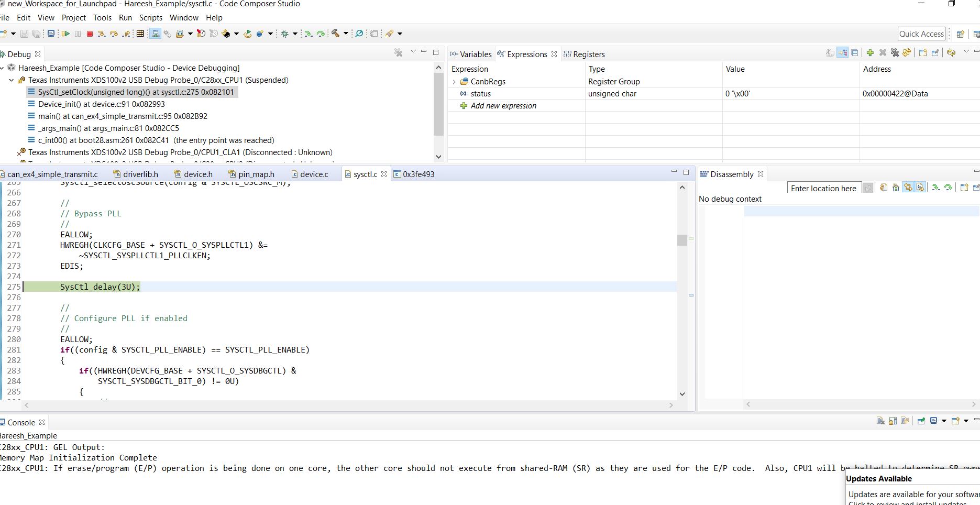Add new expression with green plus icon
The image size is (980, 505).
coord(870,53)
